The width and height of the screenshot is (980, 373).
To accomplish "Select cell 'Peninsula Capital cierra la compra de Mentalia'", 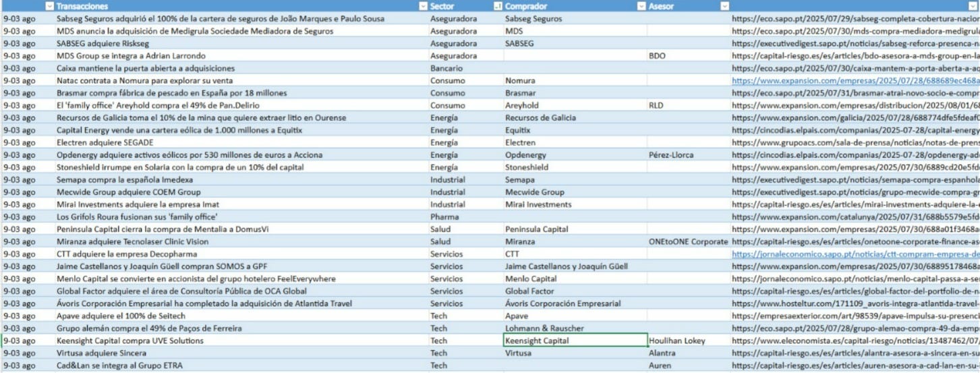I will tap(241, 229).
